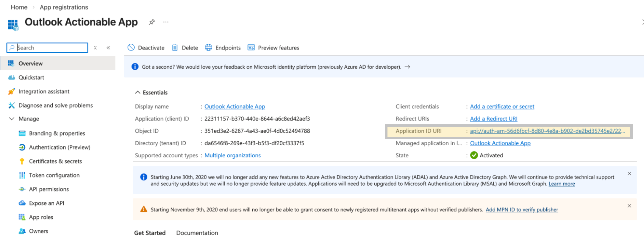Click the Branding & properties icon

coord(22,133)
